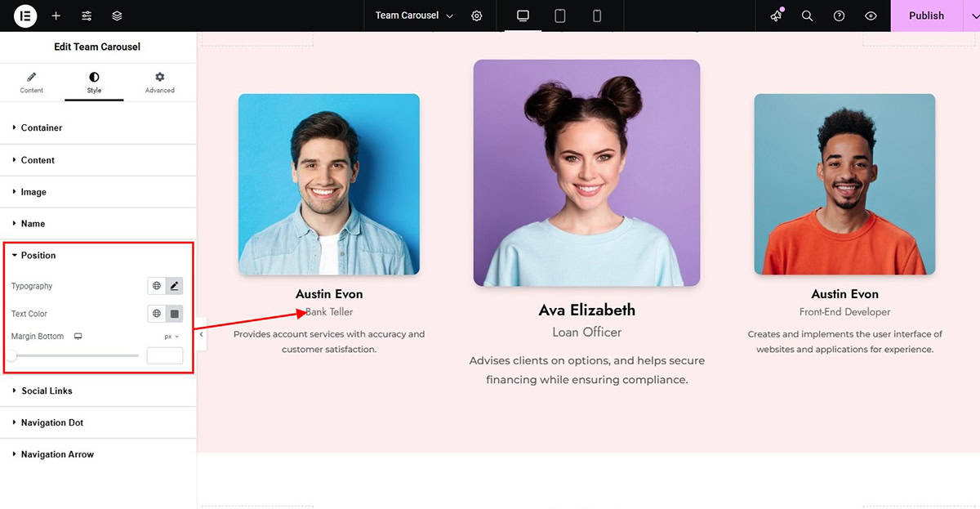
Task: Click the preview changes eye icon
Action: pos(871,16)
